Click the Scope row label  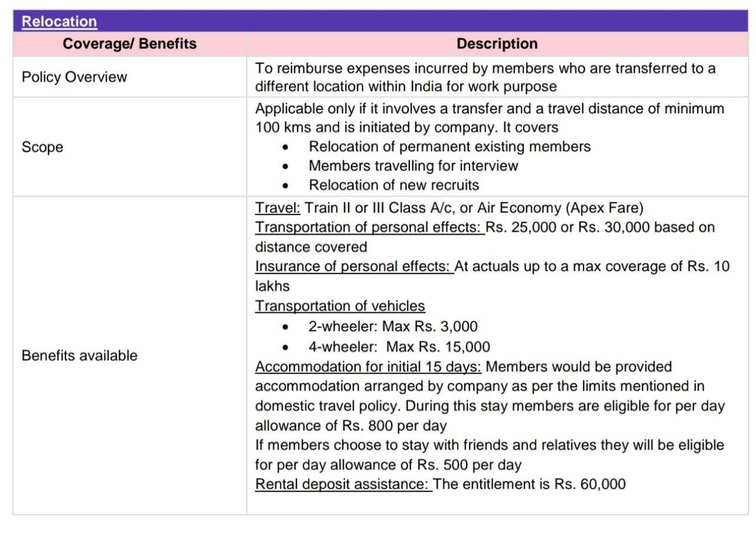tap(43, 147)
